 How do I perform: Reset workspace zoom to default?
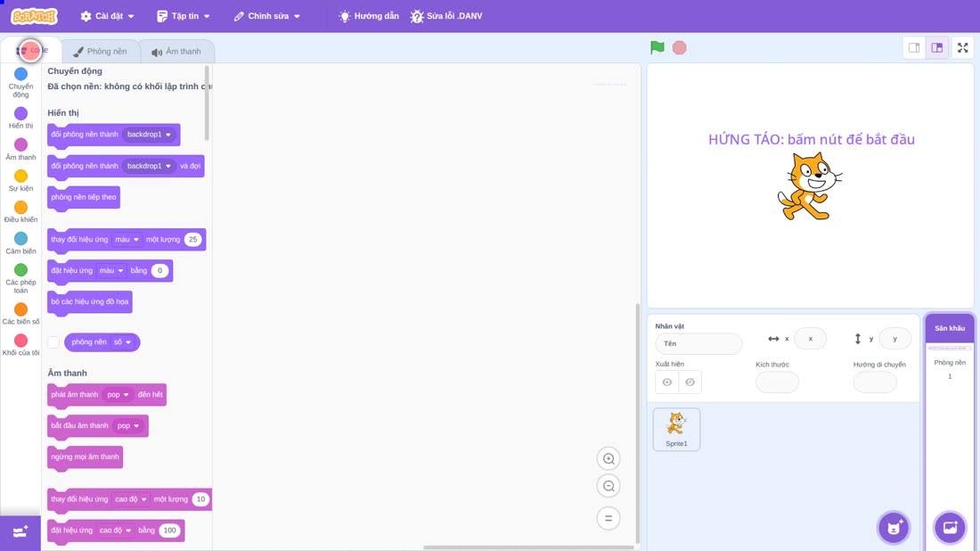608,518
